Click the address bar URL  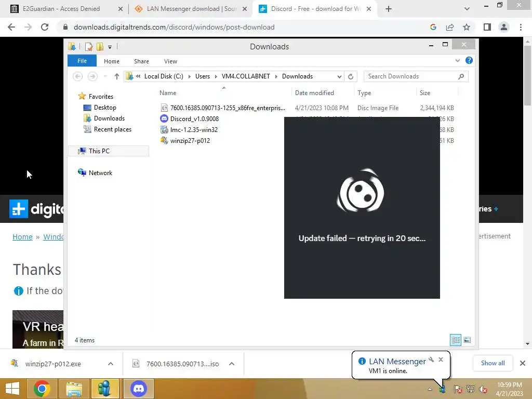coord(174,27)
